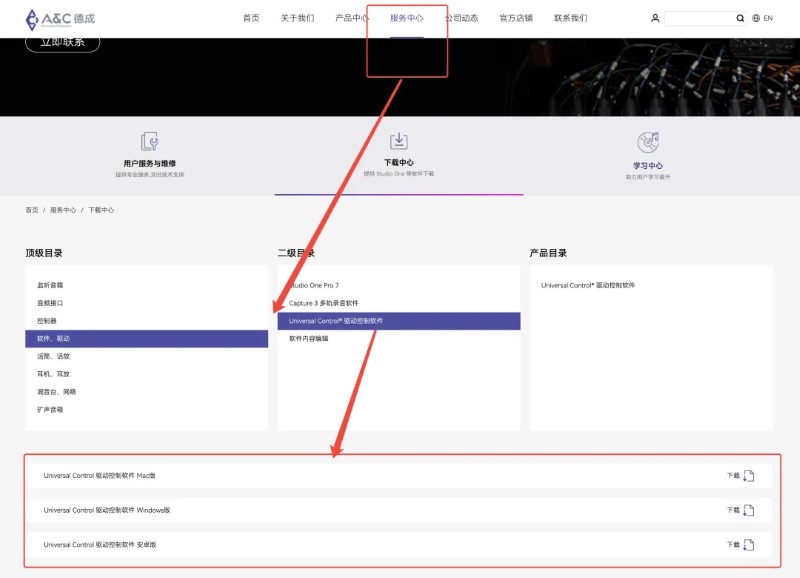The image size is (800, 578).
Task: Open Universal Control under 产品目录
Action: (588, 285)
